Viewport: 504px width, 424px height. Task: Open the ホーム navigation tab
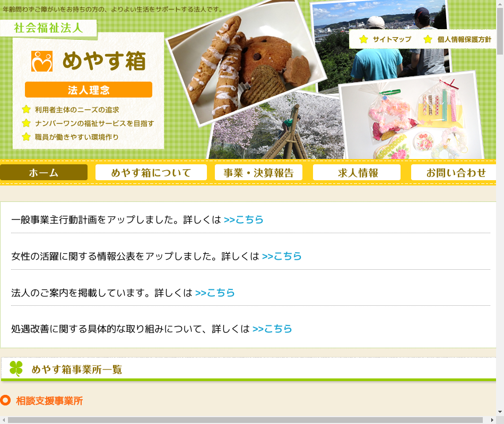[x=44, y=172]
